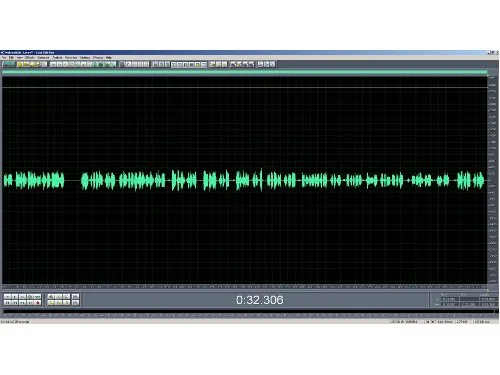
Task: Click the Zoom In Vertically icon
Action: 75,297
